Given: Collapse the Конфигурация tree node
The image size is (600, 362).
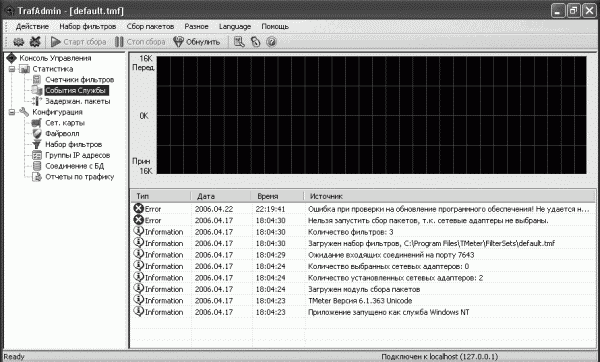Looking at the screenshot, I should (x=12, y=112).
